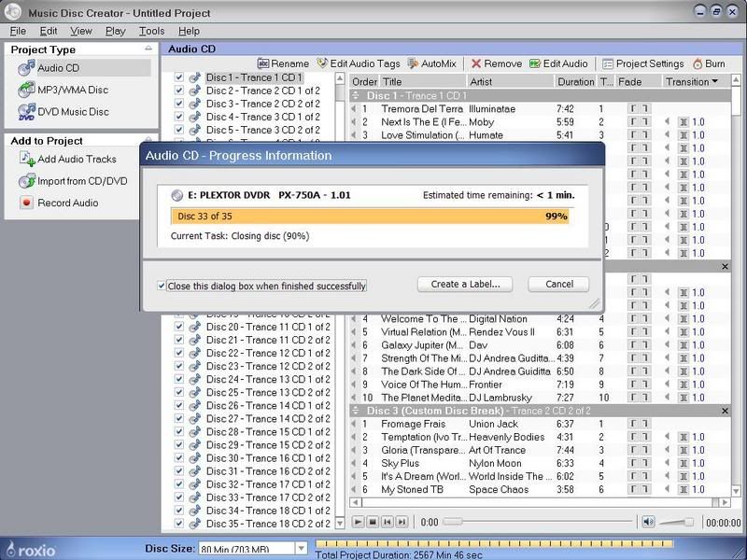Click the Burn toolbar button
747x560 pixels.
[x=709, y=63]
